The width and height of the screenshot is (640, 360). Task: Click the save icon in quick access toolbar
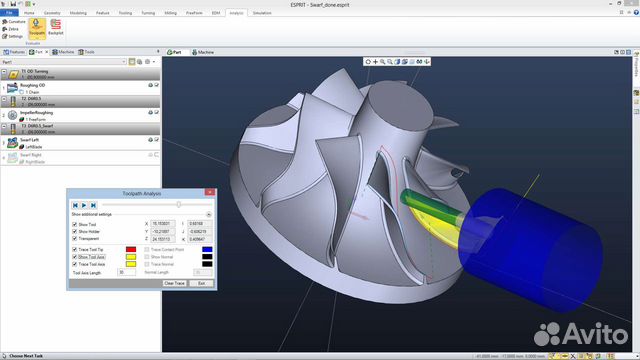click(x=13, y=4)
